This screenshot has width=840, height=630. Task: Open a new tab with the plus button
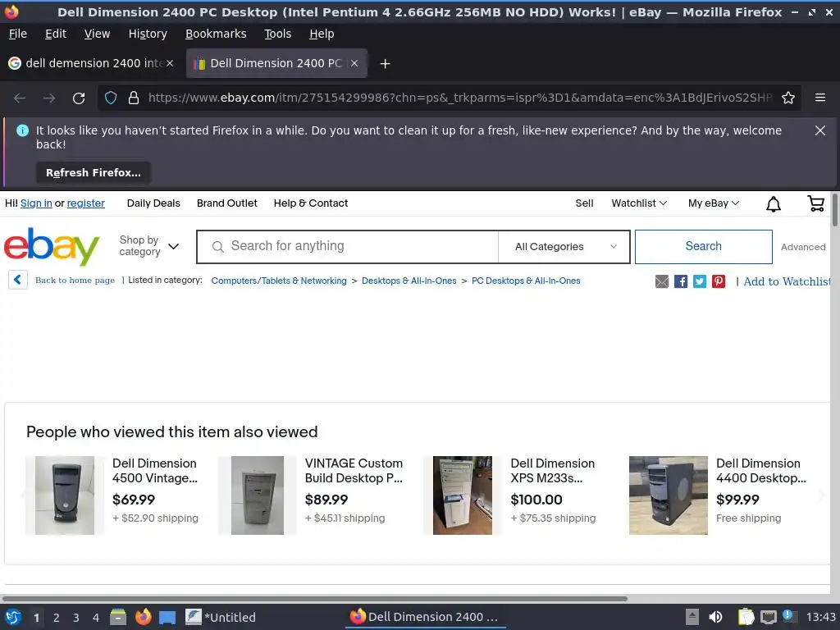click(385, 64)
